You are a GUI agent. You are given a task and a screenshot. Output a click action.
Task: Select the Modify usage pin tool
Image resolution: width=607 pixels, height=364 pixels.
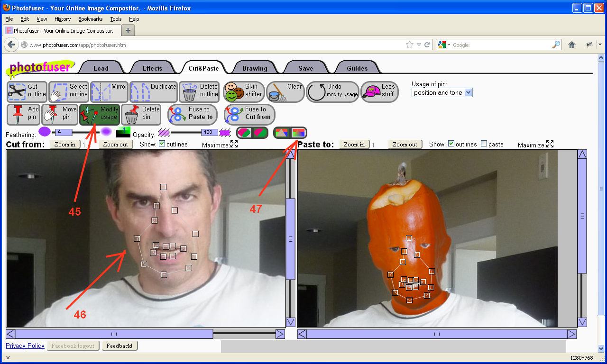click(100, 115)
